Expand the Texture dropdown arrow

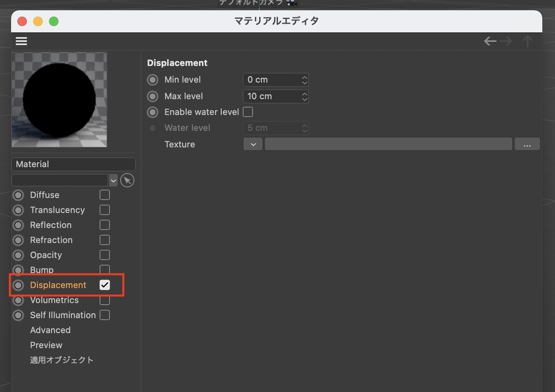pos(253,144)
